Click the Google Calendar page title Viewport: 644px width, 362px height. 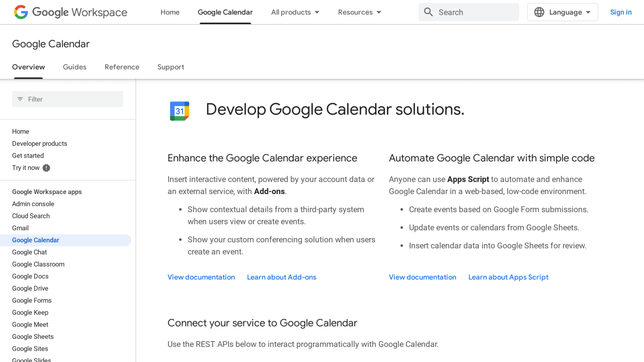click(51, 44)
